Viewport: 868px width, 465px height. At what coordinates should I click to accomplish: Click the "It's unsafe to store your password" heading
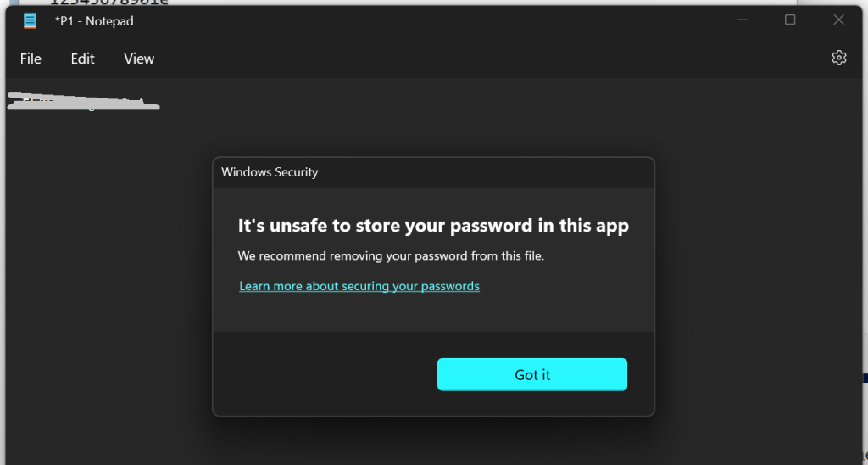pos(433,226)
